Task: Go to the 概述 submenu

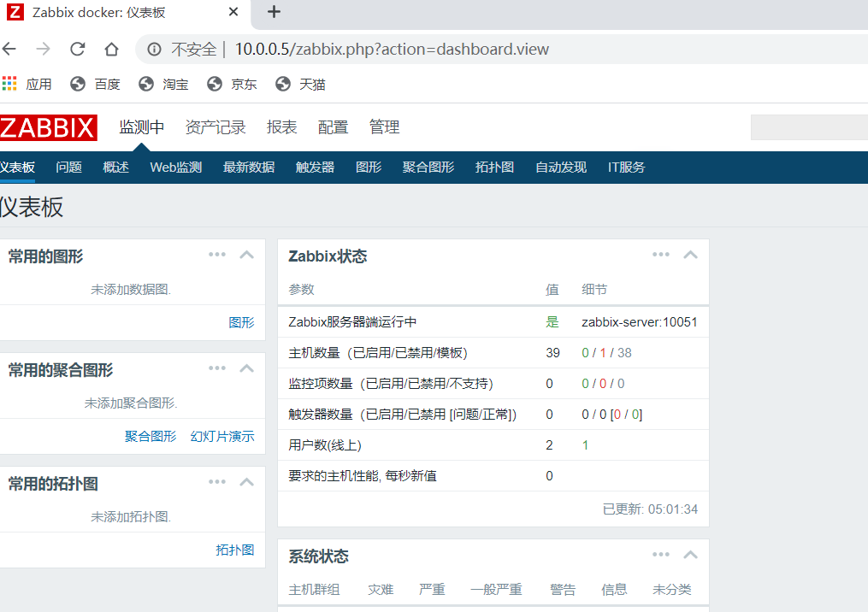Action: (115, 168)
